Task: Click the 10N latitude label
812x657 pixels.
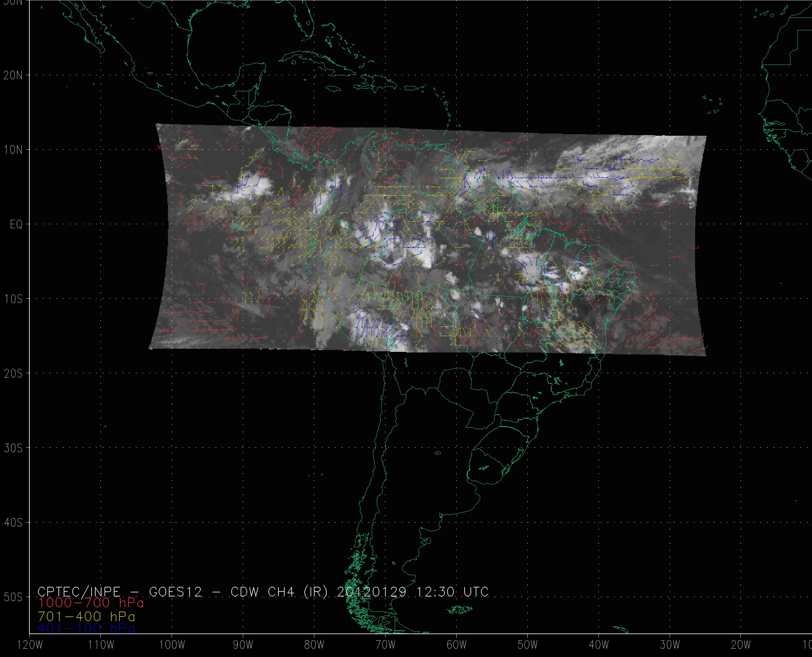Action: tap(13, 150)
